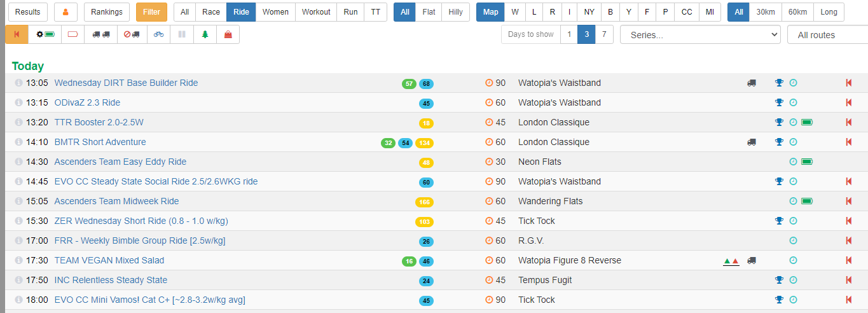Image resolution: width=868 pixels, height=313 pixels.
Task: Open the All routes dropdown
Action: [x=827, y=35]
